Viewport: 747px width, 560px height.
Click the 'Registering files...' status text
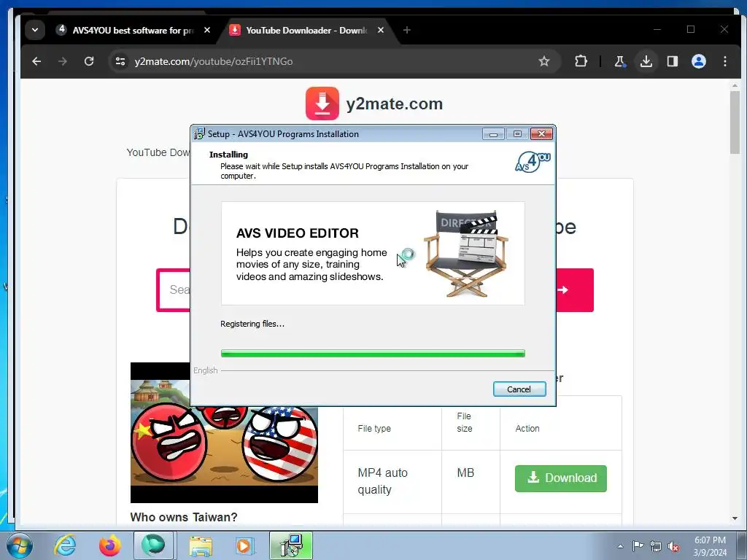[x=252, y=324]
